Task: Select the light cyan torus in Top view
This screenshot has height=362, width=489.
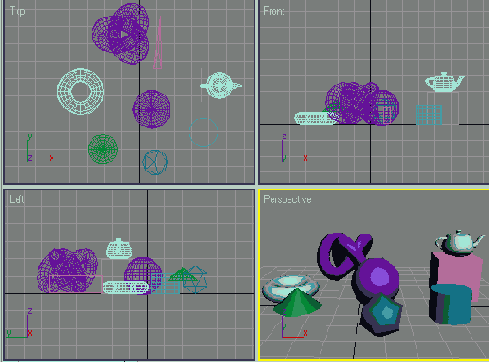Action: pos(80,91)
